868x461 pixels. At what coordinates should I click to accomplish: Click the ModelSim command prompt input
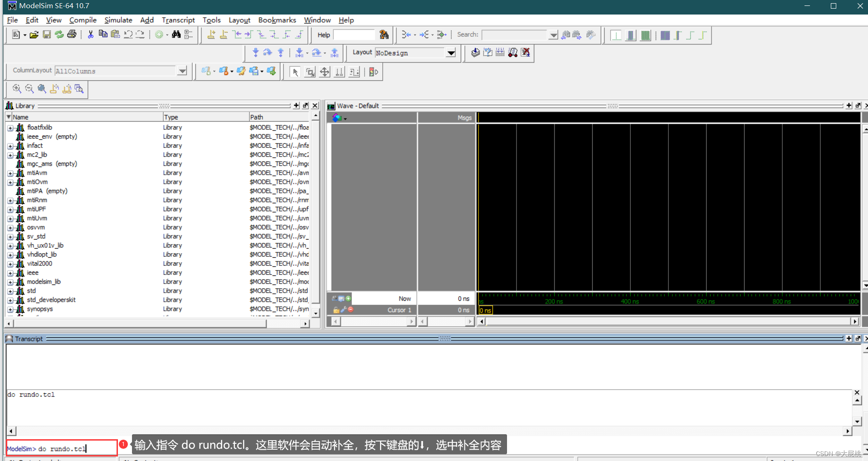(x=62, y=448)
